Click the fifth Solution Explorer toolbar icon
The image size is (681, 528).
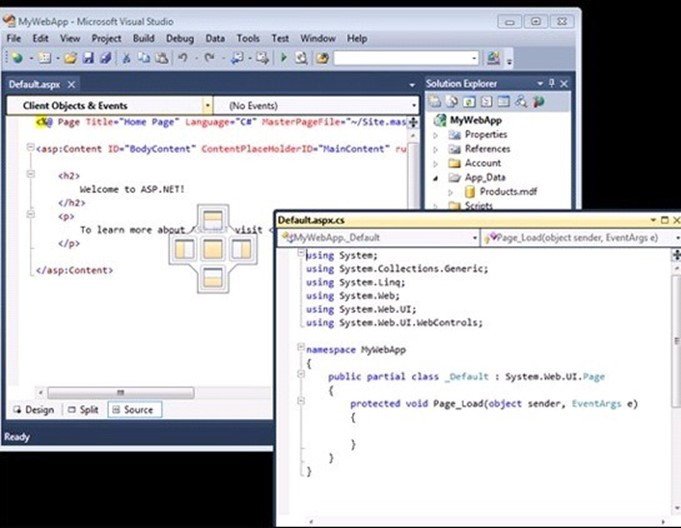point(504,102)
